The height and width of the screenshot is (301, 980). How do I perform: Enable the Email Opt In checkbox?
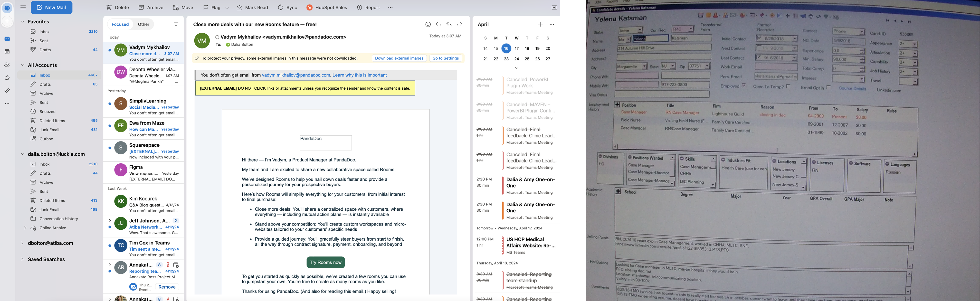tap(828, 87)
